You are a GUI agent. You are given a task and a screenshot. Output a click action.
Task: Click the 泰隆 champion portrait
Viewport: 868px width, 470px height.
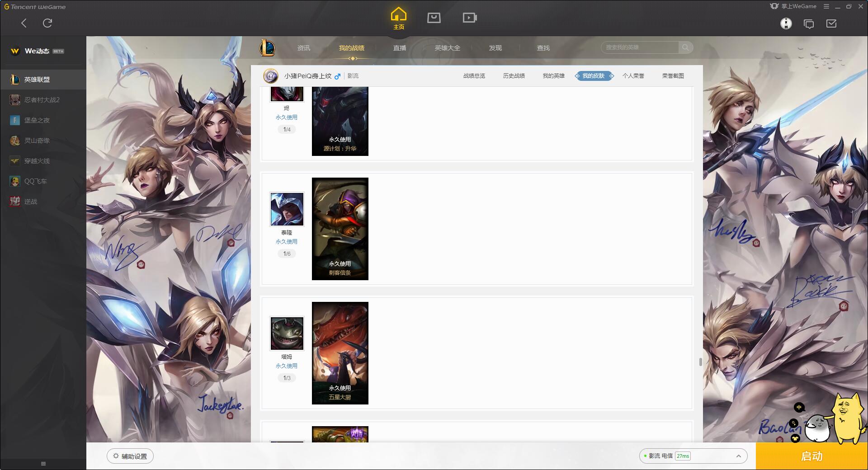point(287,209)
